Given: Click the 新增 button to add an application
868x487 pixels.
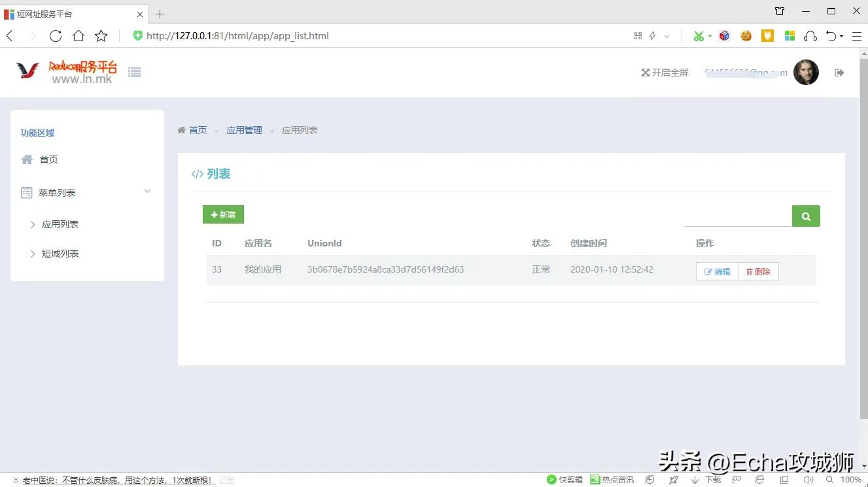Looking at the screenshot, I should point(223,214).
